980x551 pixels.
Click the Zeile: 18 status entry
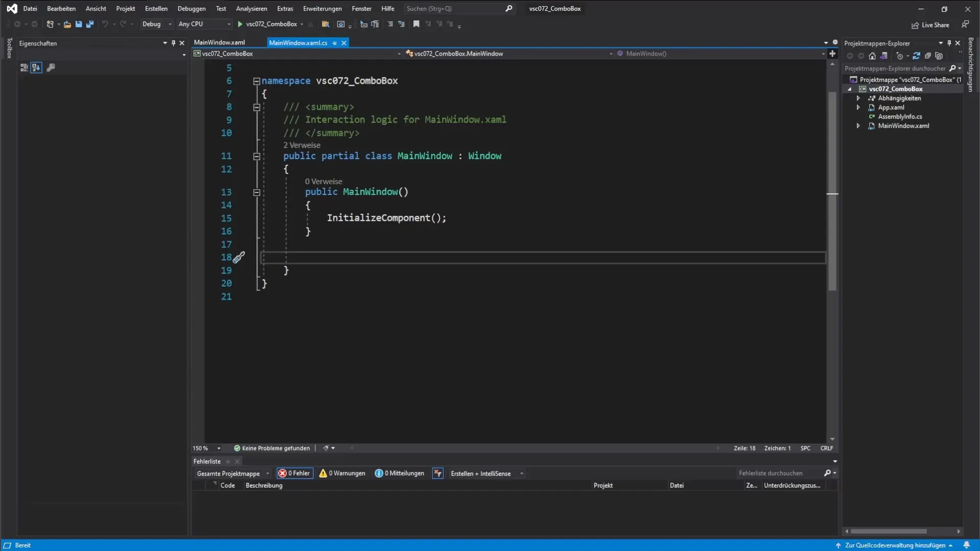pyautogui.click(x=744, y=448)
